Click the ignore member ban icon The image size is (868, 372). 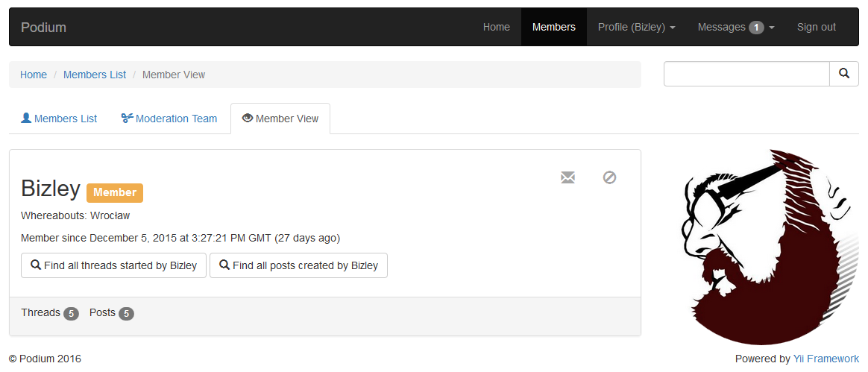[609, 177]
